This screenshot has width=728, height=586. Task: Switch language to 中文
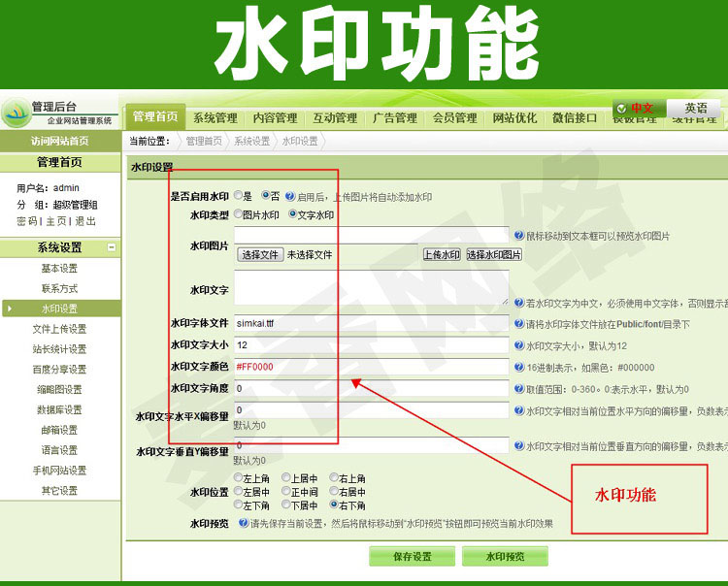pos(640,108)
